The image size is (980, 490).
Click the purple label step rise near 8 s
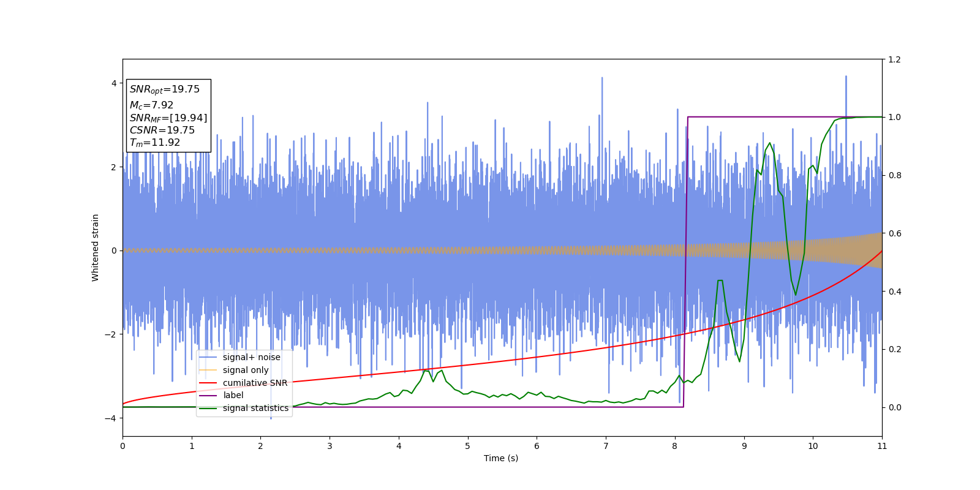coord(685,262)
